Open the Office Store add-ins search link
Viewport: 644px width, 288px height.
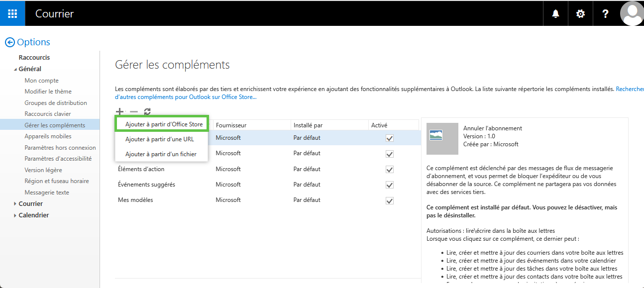(186, 97)
